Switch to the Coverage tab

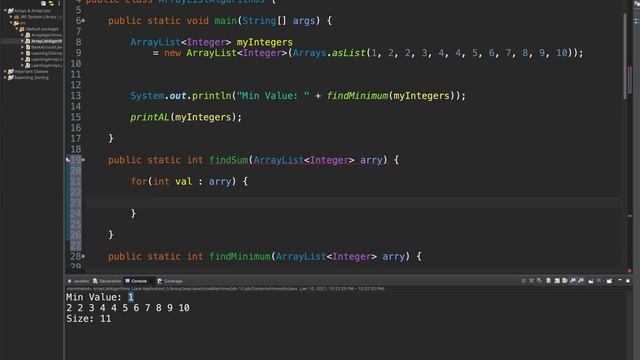170,281
